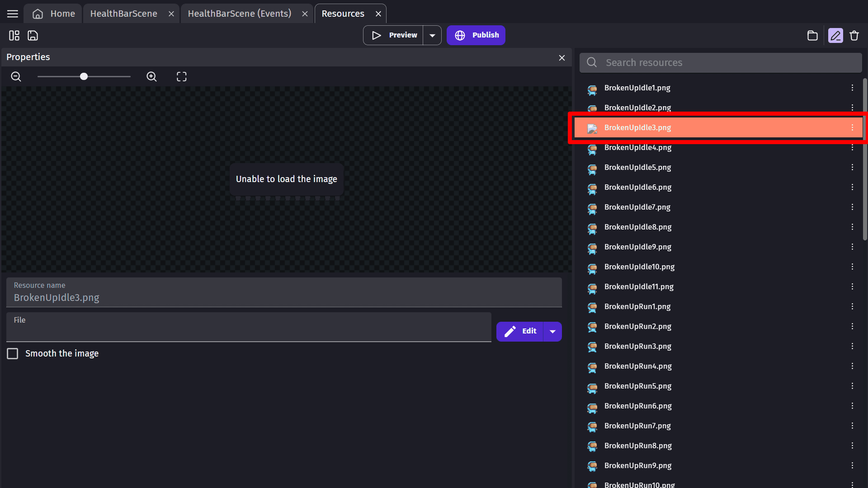Click the trash delete icon
The image size is (868, 488).
(x=854, y=35)
